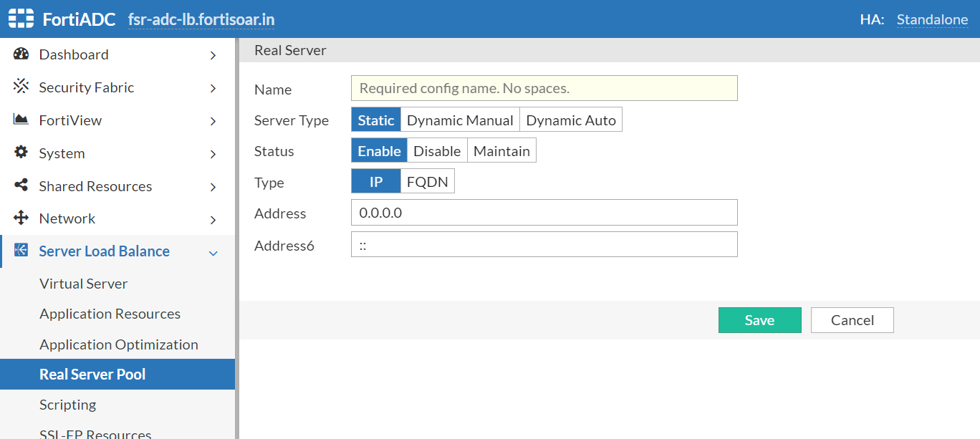Select the Server Load Balance icon
Screen dimensions: 980x439
coord(19,251)
